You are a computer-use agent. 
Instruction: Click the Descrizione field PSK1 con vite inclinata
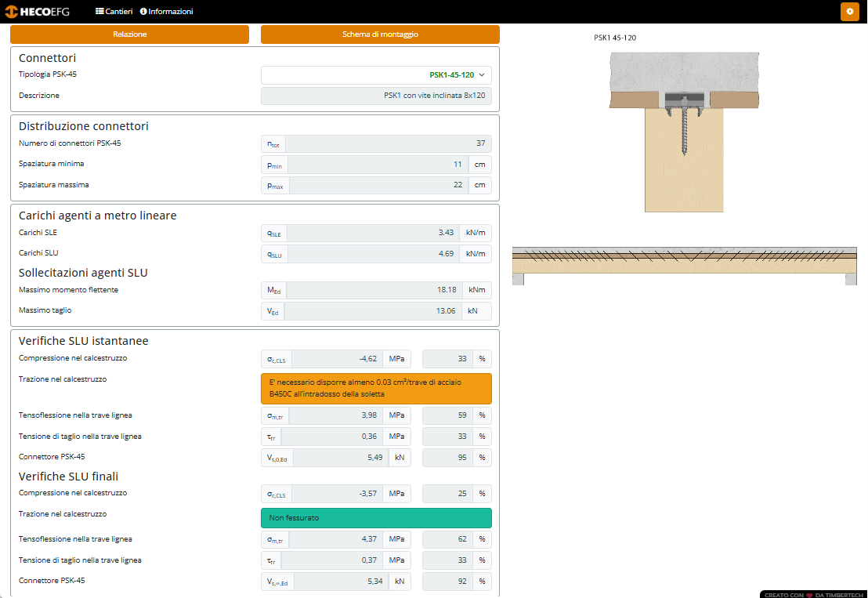click(376, 96)
